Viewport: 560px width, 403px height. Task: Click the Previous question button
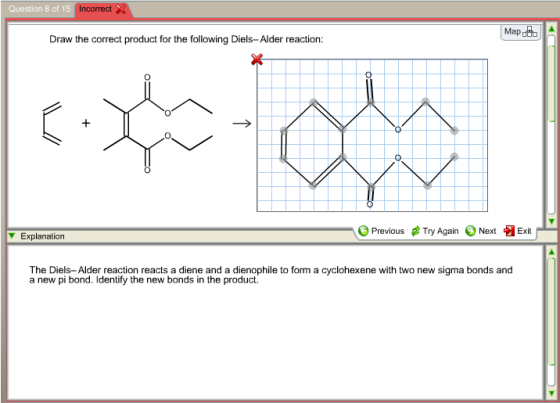tap(381, 231)
